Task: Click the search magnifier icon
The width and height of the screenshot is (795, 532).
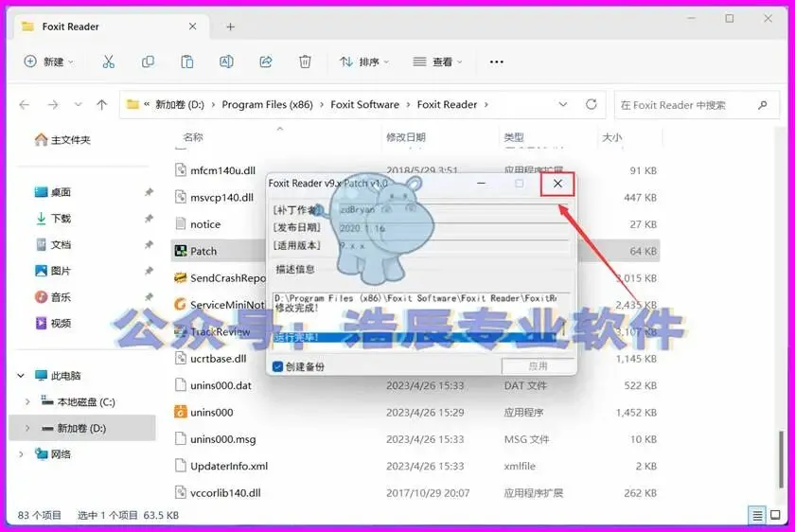Action: click(763, 105)
